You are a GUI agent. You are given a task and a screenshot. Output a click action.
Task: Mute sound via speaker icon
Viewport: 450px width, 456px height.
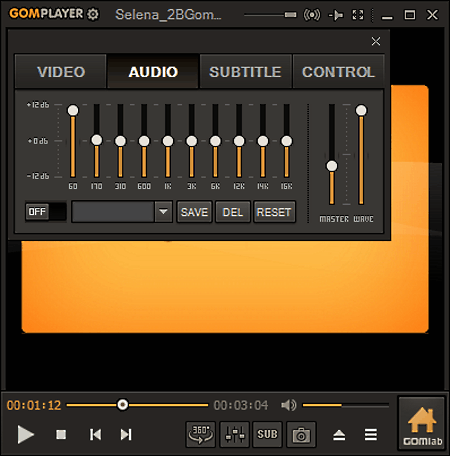(289, 405)
